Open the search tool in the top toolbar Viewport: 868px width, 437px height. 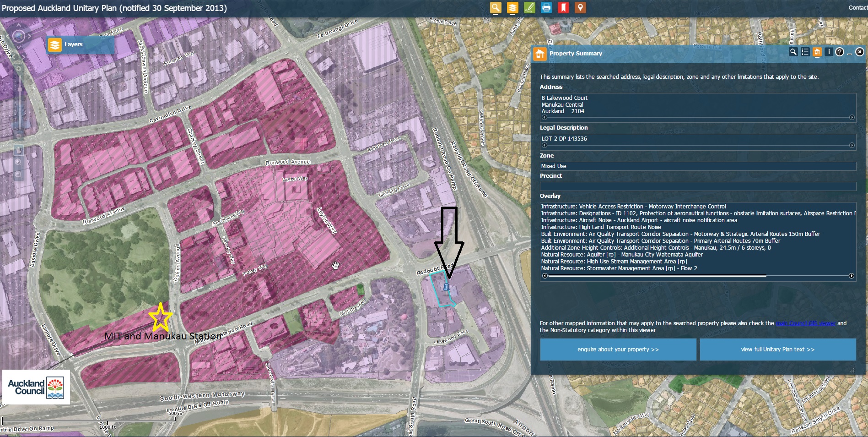496,8
